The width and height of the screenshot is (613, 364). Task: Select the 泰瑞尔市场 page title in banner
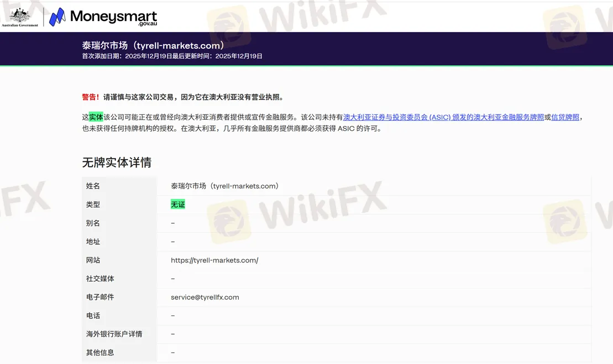point(153,45)
